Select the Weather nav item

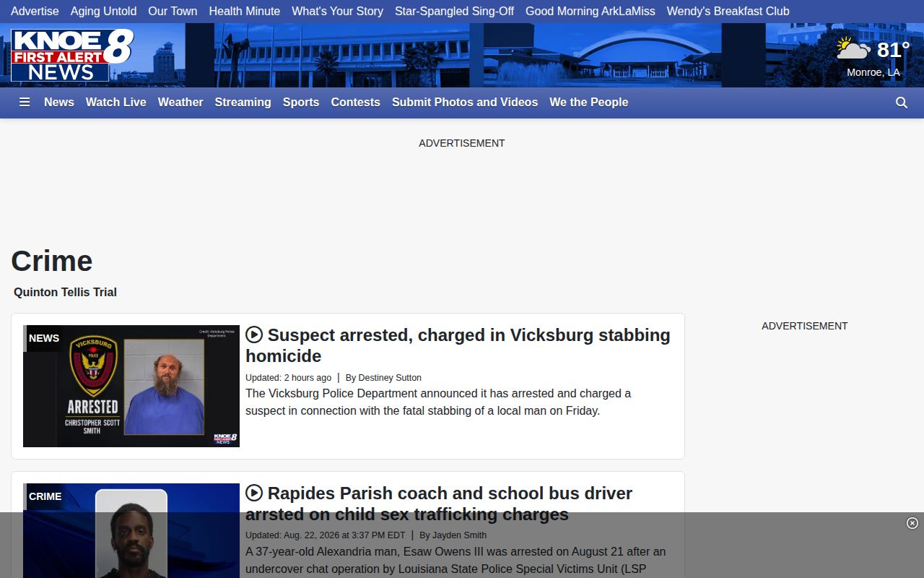click(x=180, y=103)
